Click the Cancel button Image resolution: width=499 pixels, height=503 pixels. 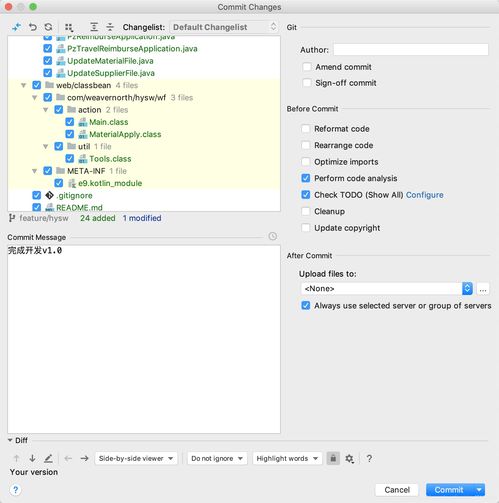coord(397,490)
